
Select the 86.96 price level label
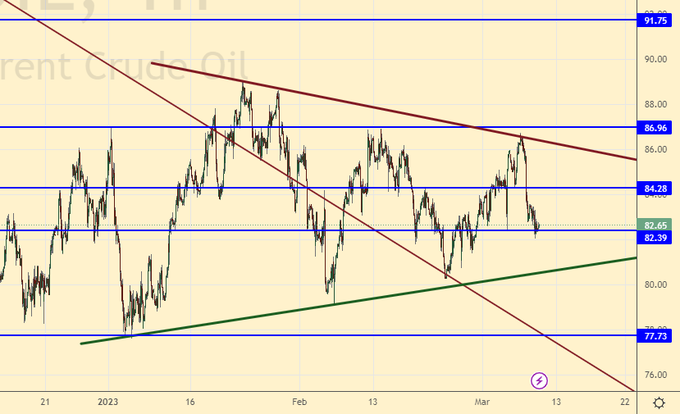pyautogui.click(x=656, y=128)
